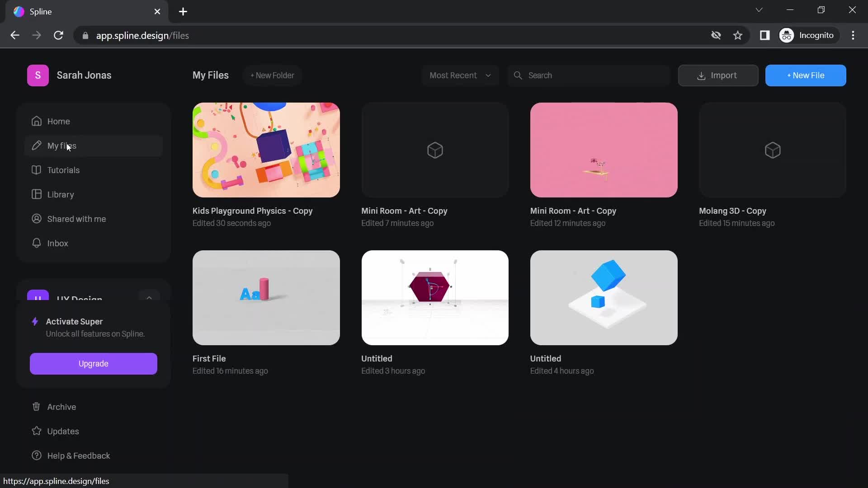
Task: Open Kids Playground Physics Copy file
Action: coord(265,150)
